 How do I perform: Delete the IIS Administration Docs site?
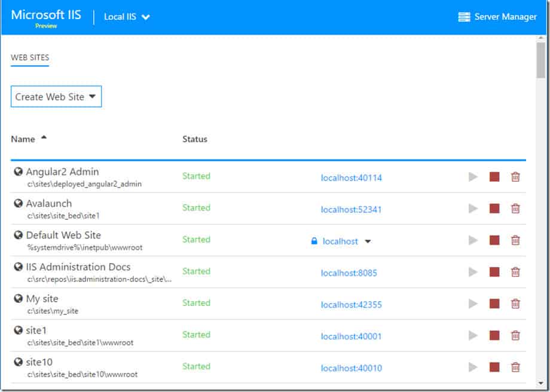tap(515, 272)
